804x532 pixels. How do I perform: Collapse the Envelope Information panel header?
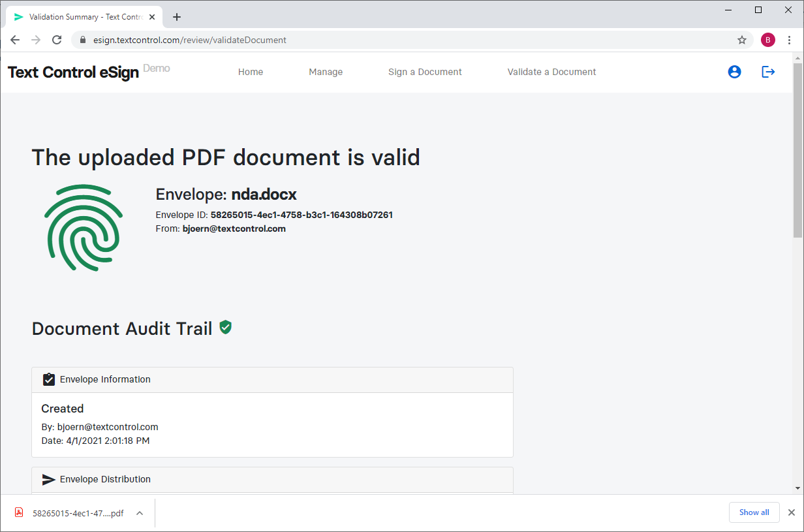[272, 380]
